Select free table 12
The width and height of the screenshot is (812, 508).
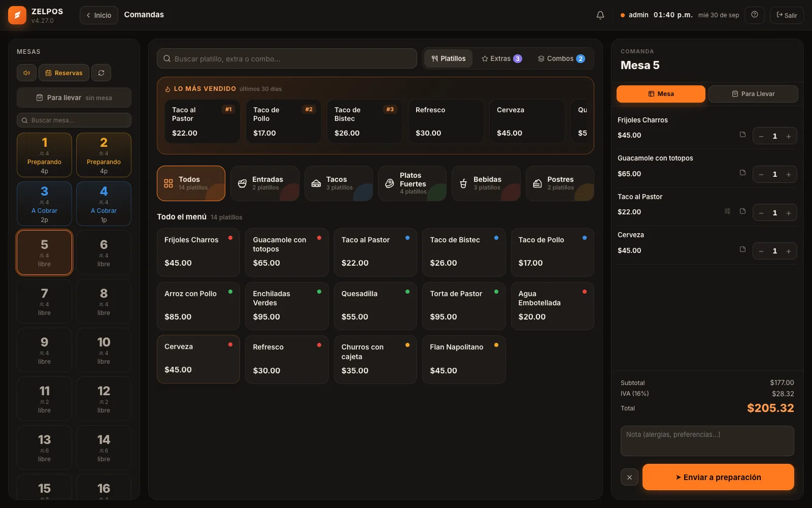pyautogui.click(x=104, y=399)
